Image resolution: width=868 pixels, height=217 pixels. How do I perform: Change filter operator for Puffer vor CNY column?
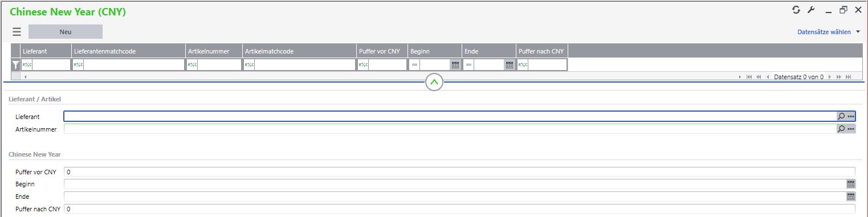[x=363, y=65]
